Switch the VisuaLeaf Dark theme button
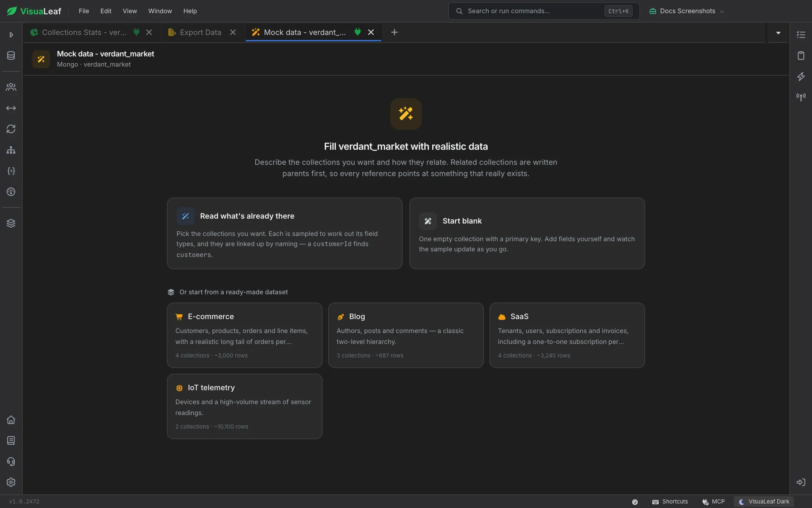The width and height of the screenshot is (812, 508). click(x=764, y=502)
